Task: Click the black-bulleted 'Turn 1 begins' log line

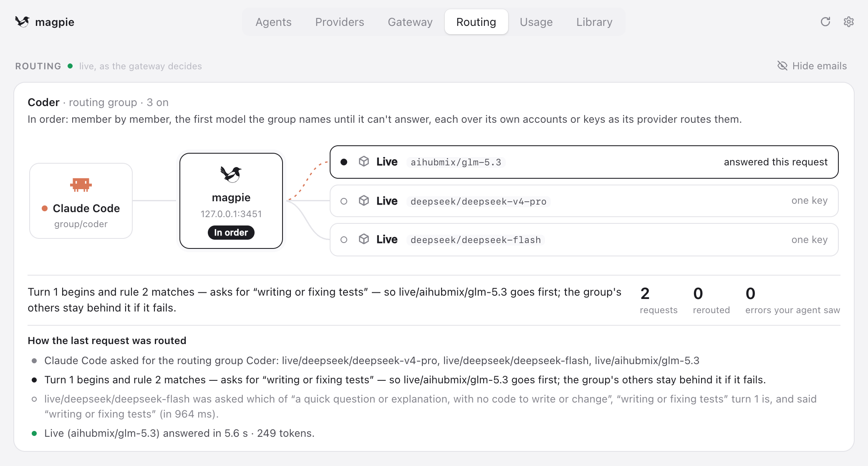Action: (x=405, y=380)
